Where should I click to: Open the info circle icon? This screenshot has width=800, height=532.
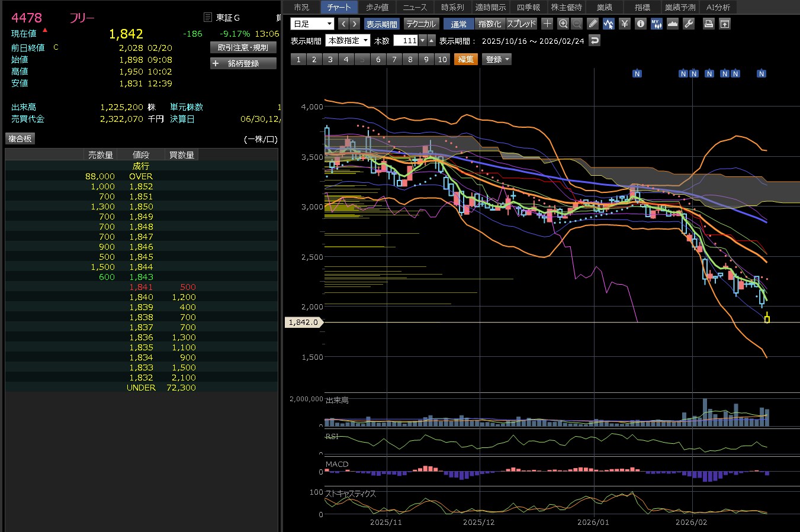point(640,24)
